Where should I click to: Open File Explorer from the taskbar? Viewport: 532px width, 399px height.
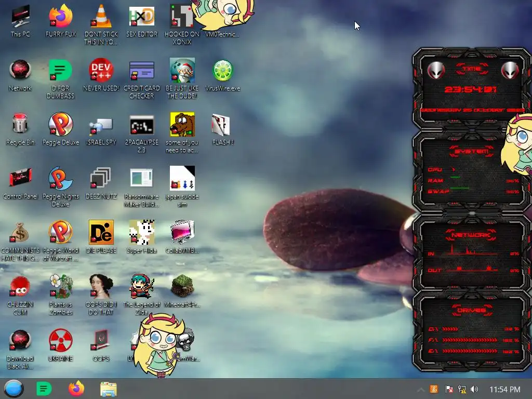click(x=109, y=389)
